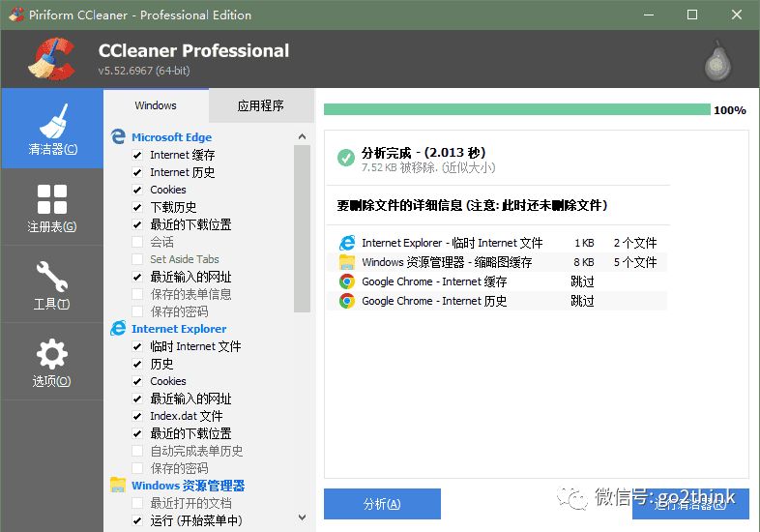Open the Registry (注册表) section
This screenshot has height=532, width=760.
point(52,208)
